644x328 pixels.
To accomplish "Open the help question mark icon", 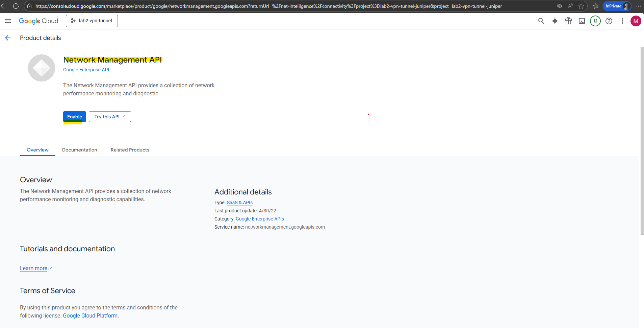I will click(609, 21).
